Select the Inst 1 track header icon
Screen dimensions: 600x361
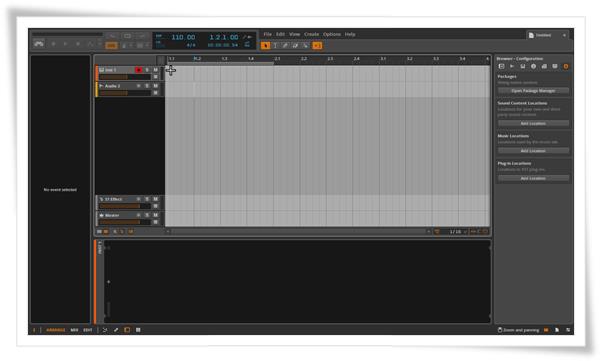pyautogui.click(x=101, y=70)
